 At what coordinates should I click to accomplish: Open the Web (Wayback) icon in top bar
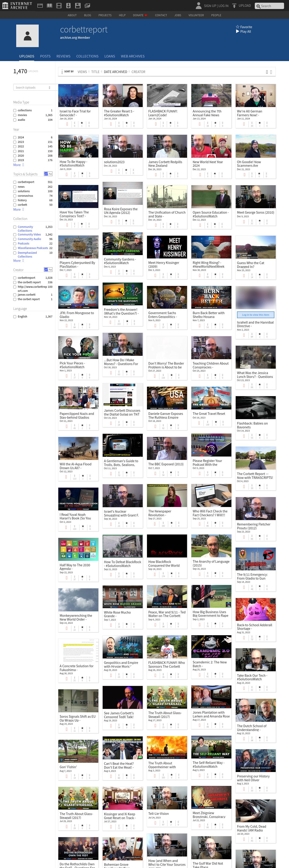pos(40,6)
